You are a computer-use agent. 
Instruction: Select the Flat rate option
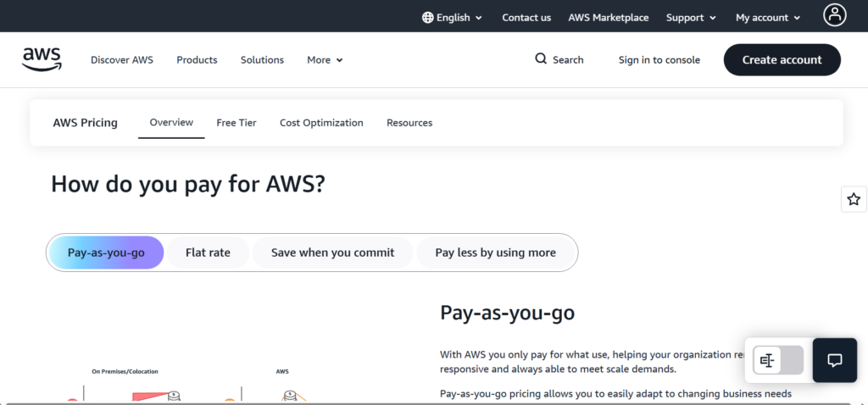tap(208, 252)
